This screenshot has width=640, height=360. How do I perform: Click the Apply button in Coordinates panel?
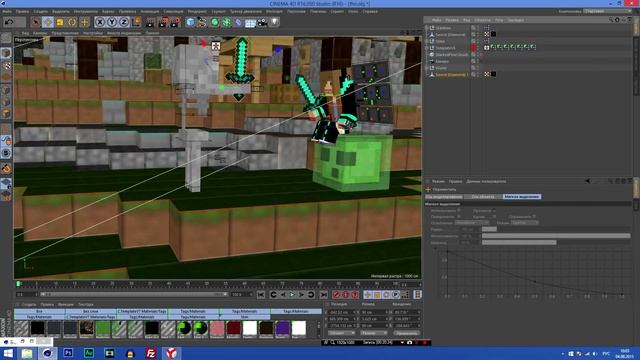pyautogui.click(x=407, y=333)
